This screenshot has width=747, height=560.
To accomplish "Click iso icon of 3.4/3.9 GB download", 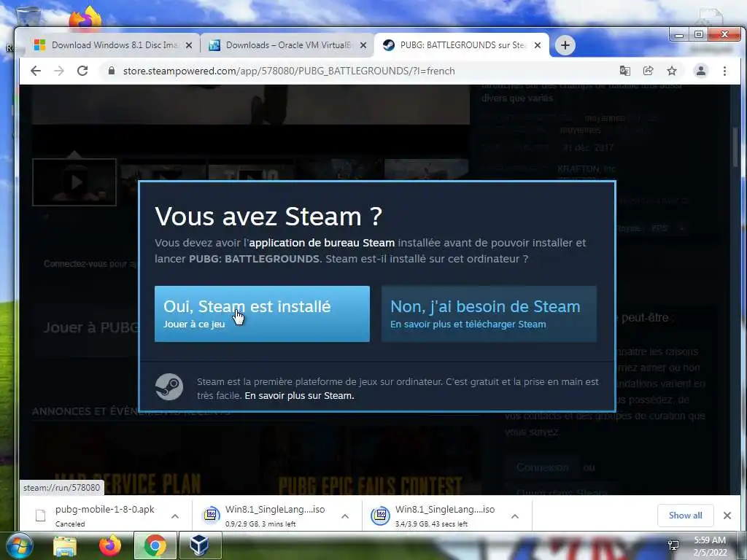I will click(380, 516).
